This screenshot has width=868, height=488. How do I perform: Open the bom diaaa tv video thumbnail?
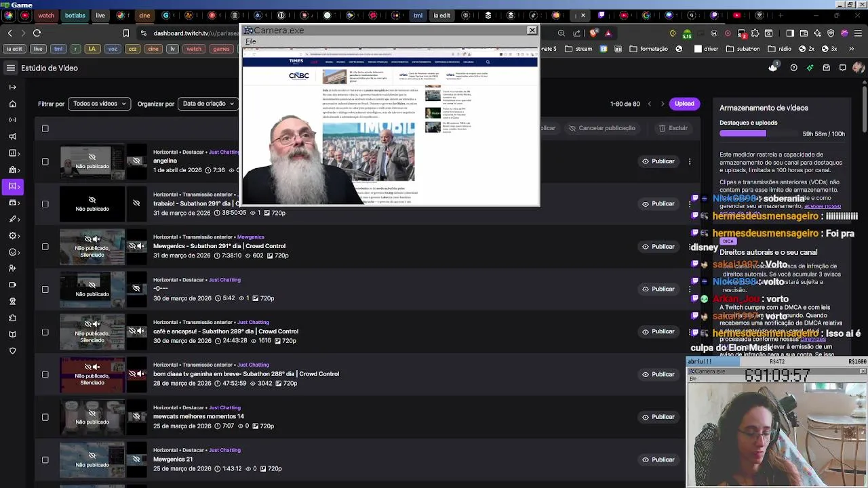coord(92,374)
